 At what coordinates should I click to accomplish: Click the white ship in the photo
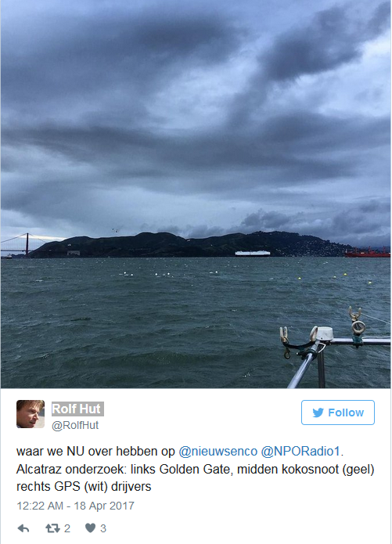[253, 254]
